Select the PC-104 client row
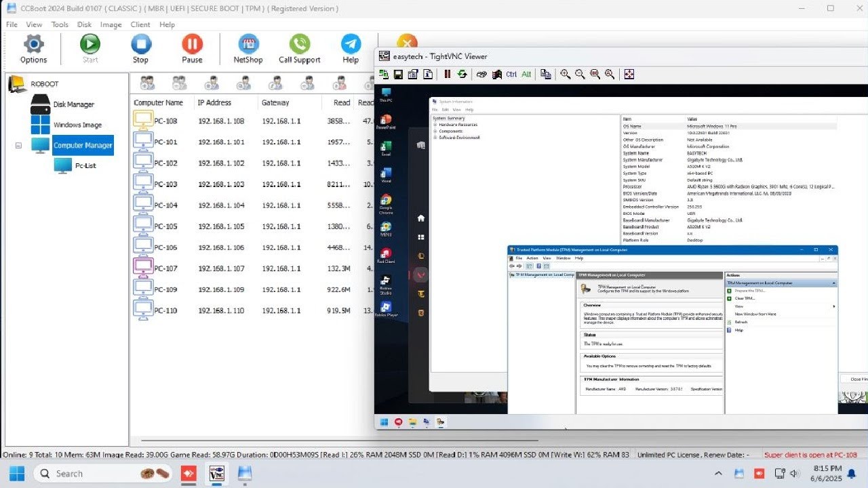The height and width of the screenshot is (488, 868). (252, 205)
